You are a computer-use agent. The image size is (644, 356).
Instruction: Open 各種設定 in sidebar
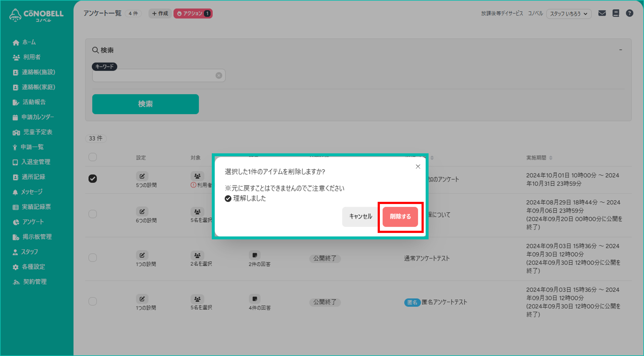(29, 267)
